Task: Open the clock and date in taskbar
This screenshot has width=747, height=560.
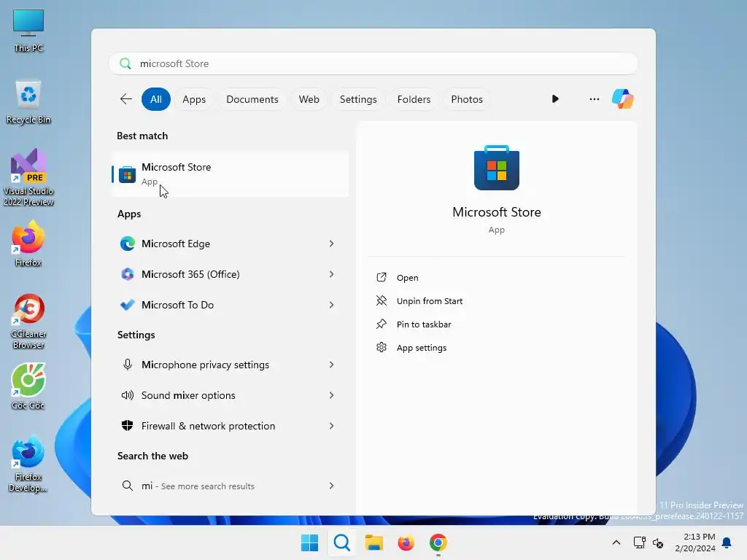Action: pyautogui.click(x=694, y=542)
